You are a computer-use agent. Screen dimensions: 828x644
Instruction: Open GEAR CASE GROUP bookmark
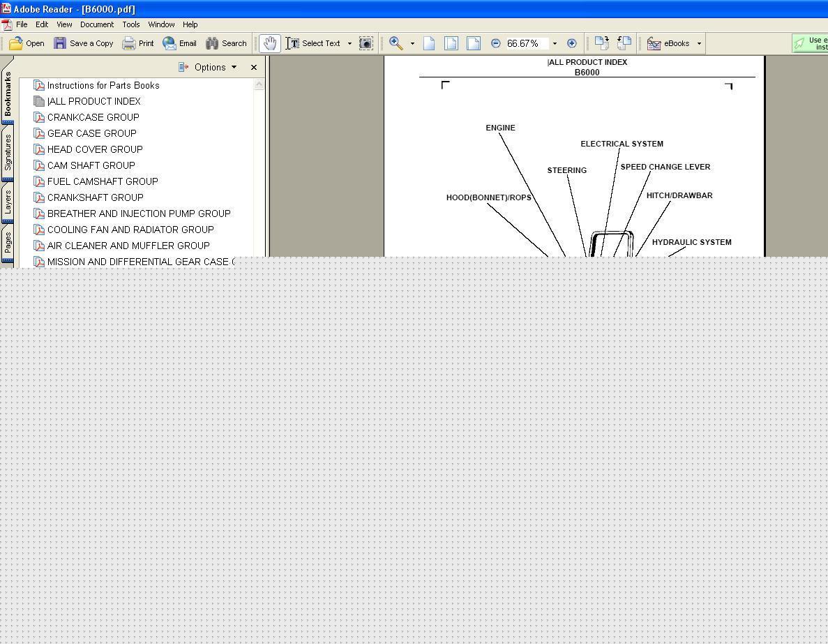[92, 133]
